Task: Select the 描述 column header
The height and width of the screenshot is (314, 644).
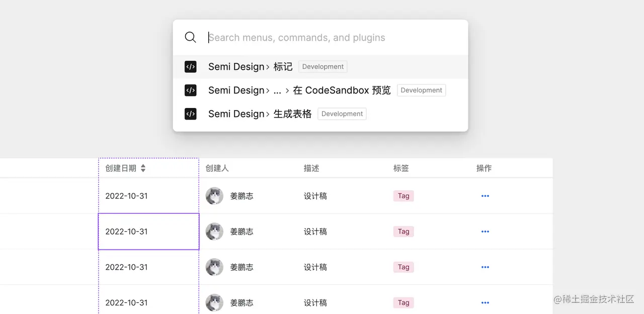Action: click(311, 168)
